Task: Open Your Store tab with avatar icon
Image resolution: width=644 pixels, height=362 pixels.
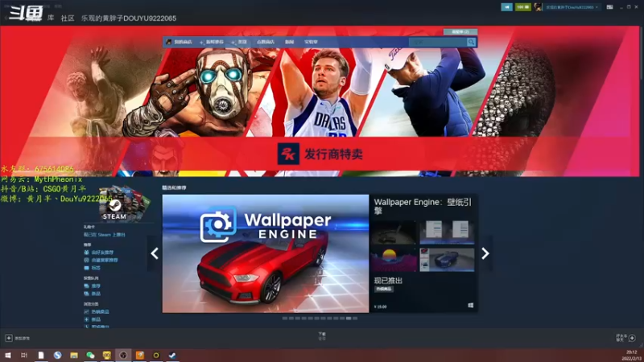Action: point(179,42)
